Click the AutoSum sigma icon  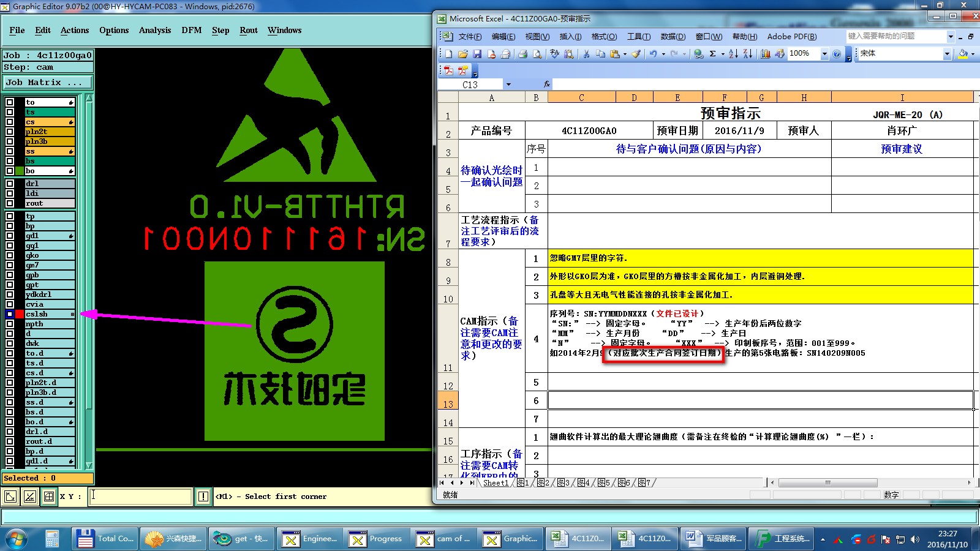coord(712,54)
